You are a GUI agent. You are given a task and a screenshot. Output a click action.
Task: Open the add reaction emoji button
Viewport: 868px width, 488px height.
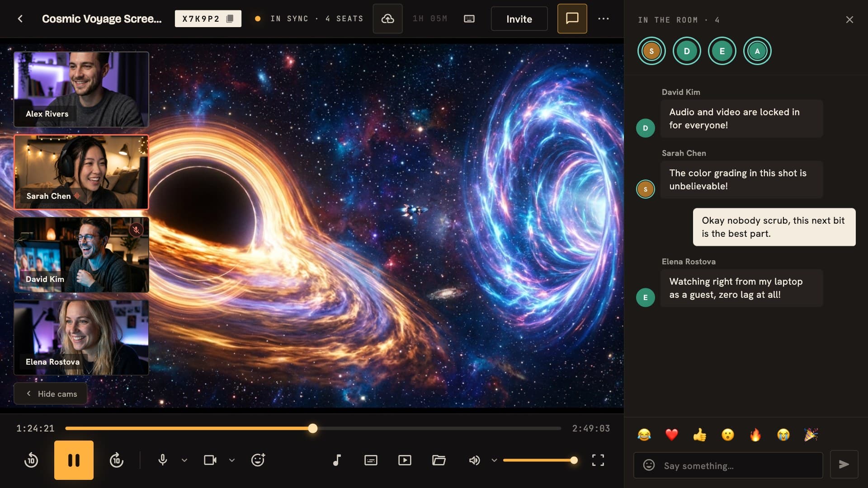coord(258,460)
